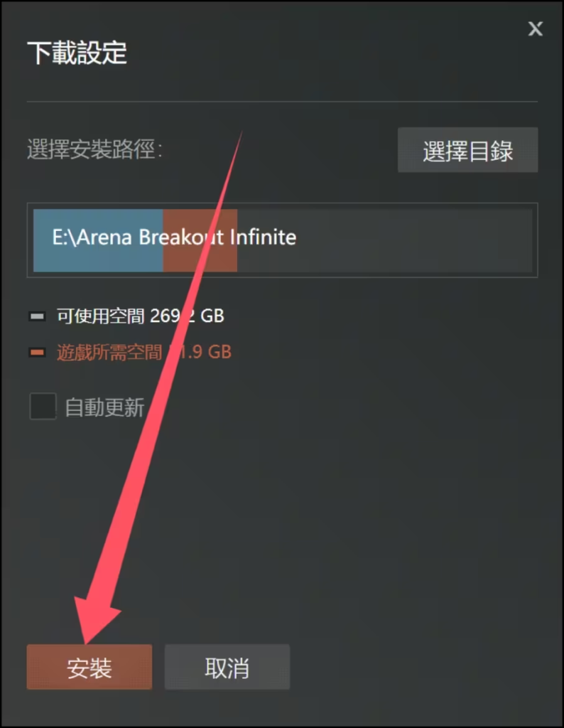Click the 選擇安裝路徑 label
This screenshot has width=564, height=728.
[x=94, y=149]
